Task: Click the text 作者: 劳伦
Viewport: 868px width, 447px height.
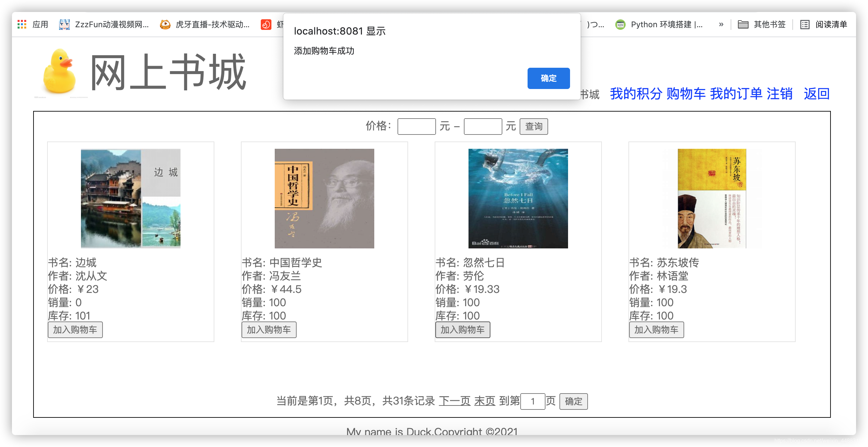Action: pos(460,276)
